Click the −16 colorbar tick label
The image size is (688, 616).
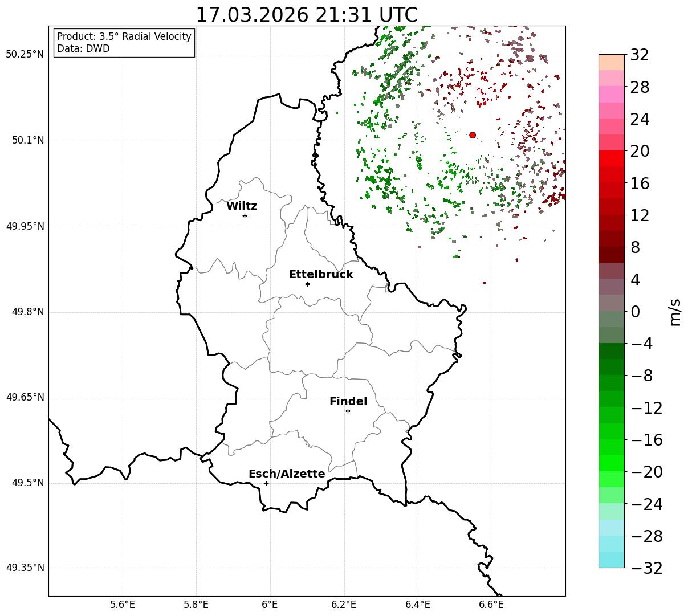(x=646, y=440)
